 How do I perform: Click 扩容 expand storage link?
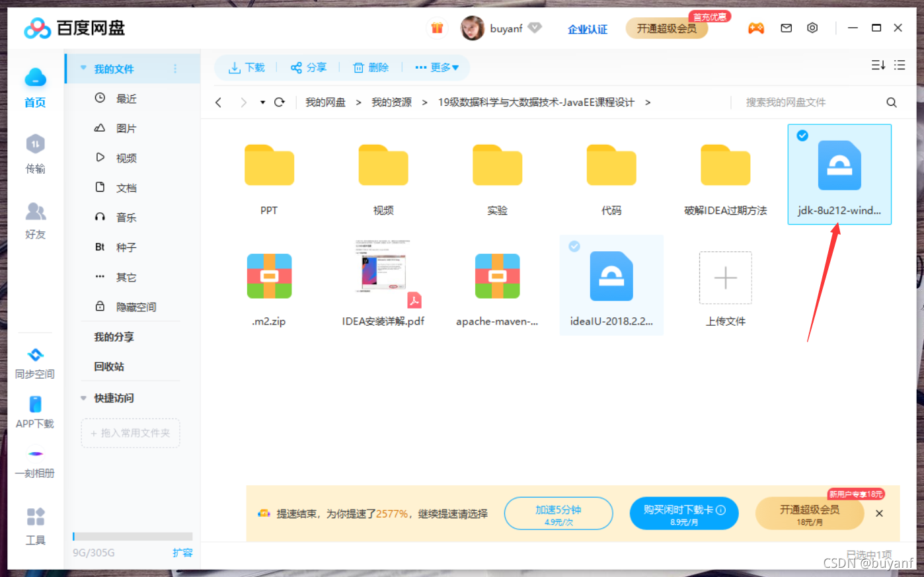(x=182, y=553)
